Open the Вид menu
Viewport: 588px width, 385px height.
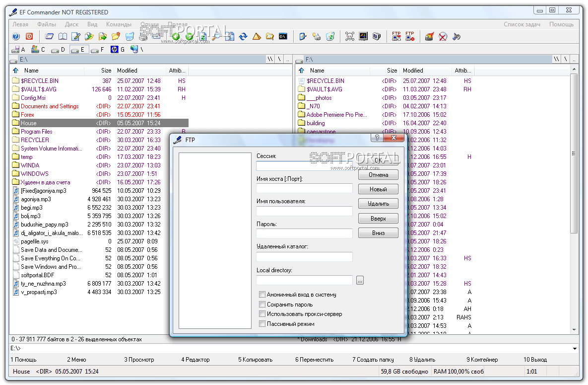[x=92, y=24]
